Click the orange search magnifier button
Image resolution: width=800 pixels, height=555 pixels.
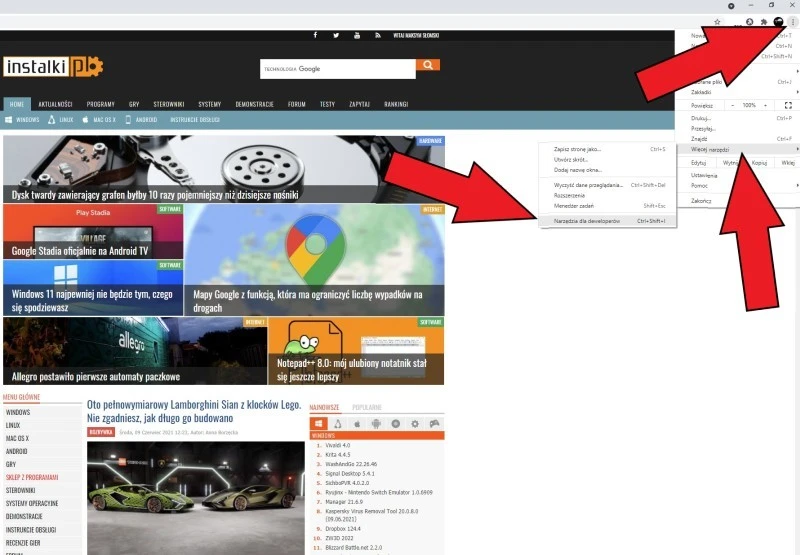pos(428,65)
